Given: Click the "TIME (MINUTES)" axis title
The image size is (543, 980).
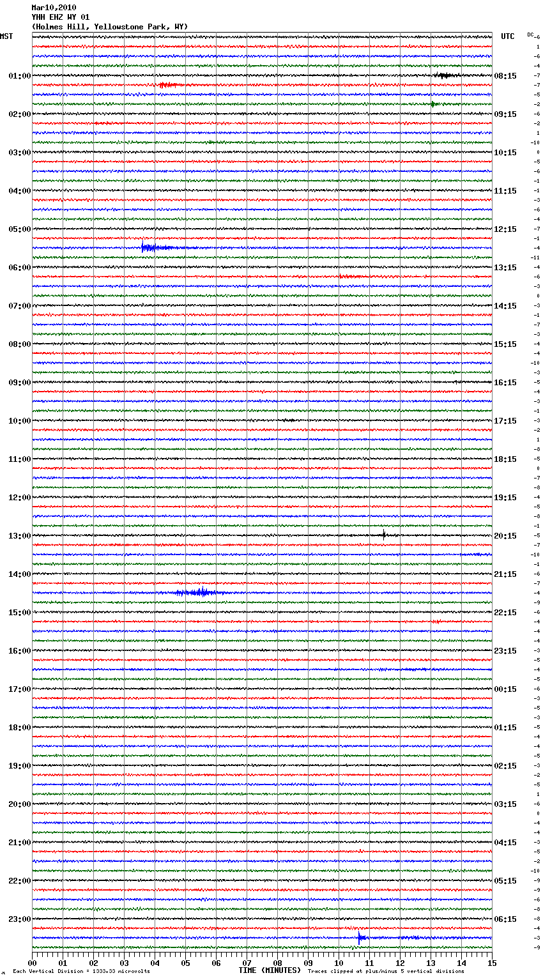Looking at the screenshot, I should click(270, 970).
